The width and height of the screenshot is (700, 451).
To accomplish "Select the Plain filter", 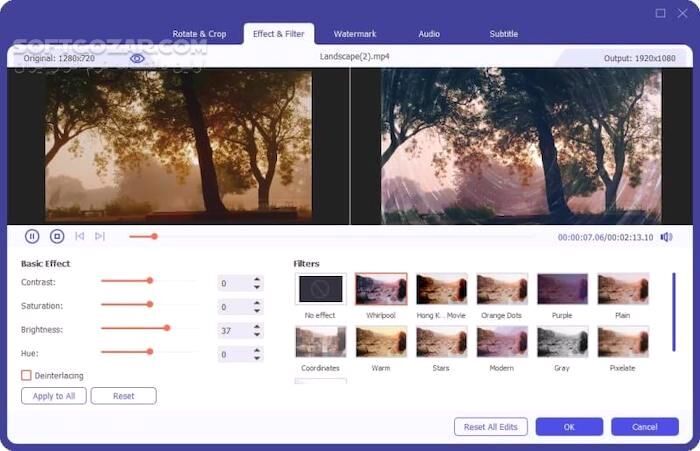I will pos(623,289).
